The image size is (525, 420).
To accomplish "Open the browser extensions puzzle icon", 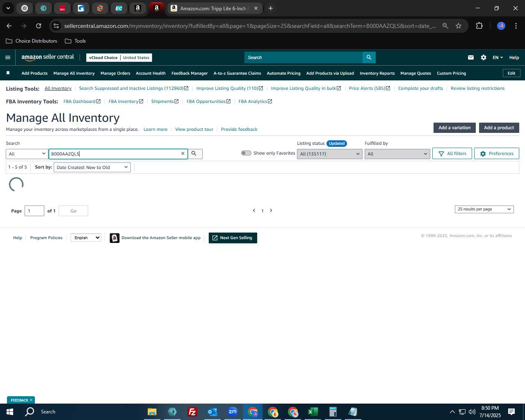I will (479, 26).
